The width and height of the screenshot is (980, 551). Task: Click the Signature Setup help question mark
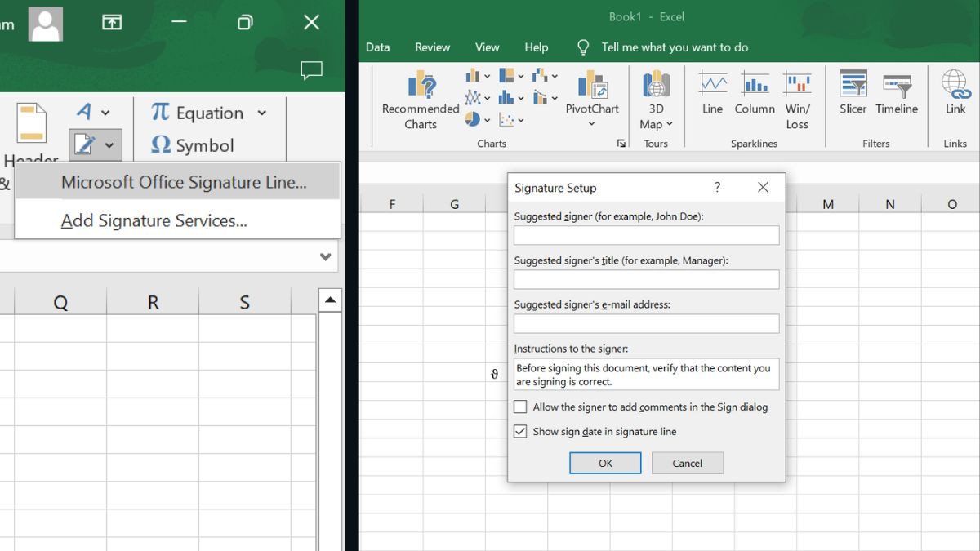tap(717, 188)
